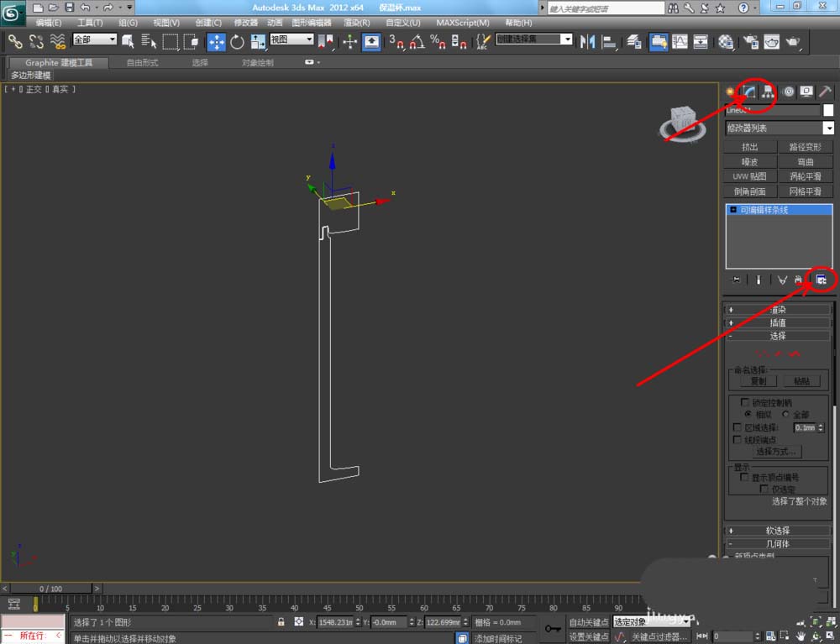840x644 pixels.
Task: Open the Modify panel tab
Action: 748,92
